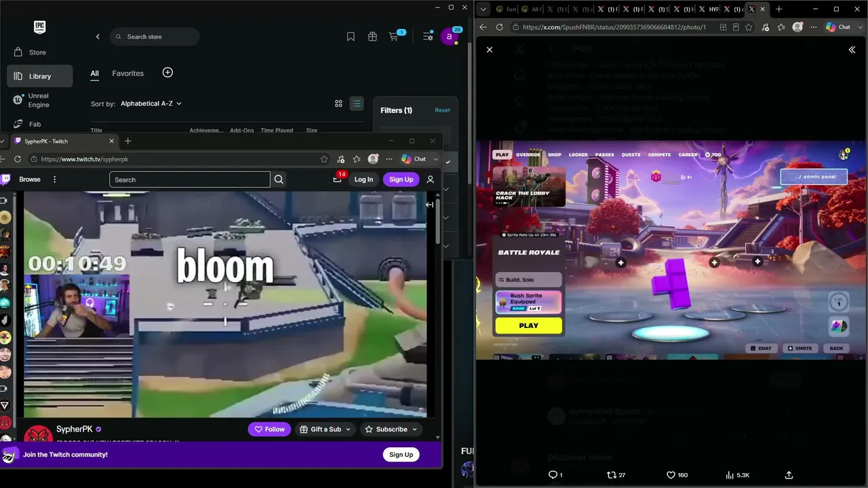Follow SypherPK channel
This screenshot has width=868, height=488.
tap(269, 429)
